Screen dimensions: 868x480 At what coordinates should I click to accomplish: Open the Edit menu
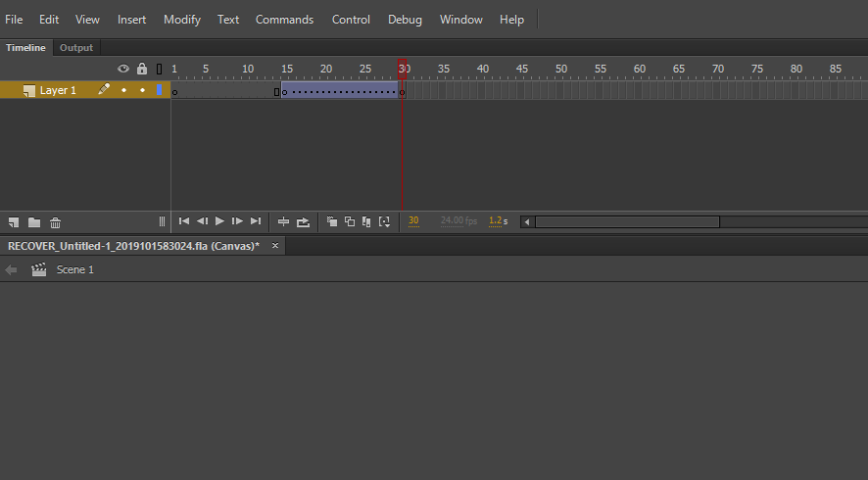[49, 20]
